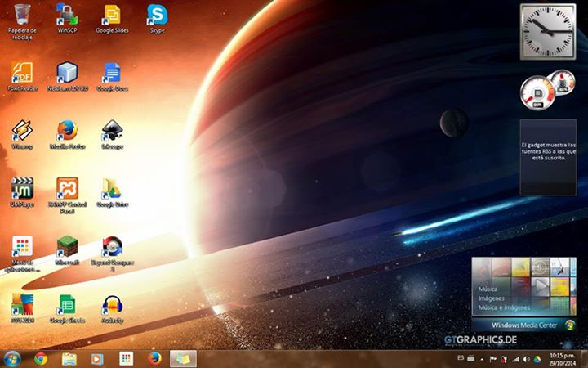Click the volume icon in system tray
Image resolution: width=588 pixels, height=368 pixels.
pos(526,359)
